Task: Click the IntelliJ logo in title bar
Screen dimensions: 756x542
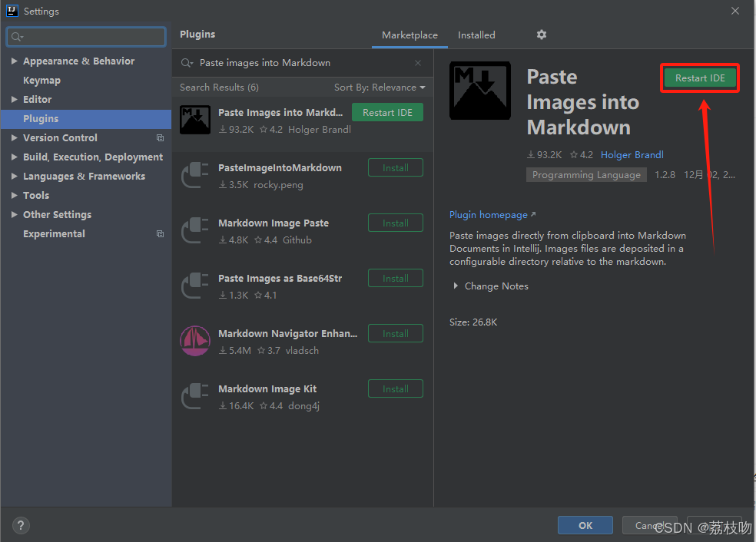Action: pos(12,11)
